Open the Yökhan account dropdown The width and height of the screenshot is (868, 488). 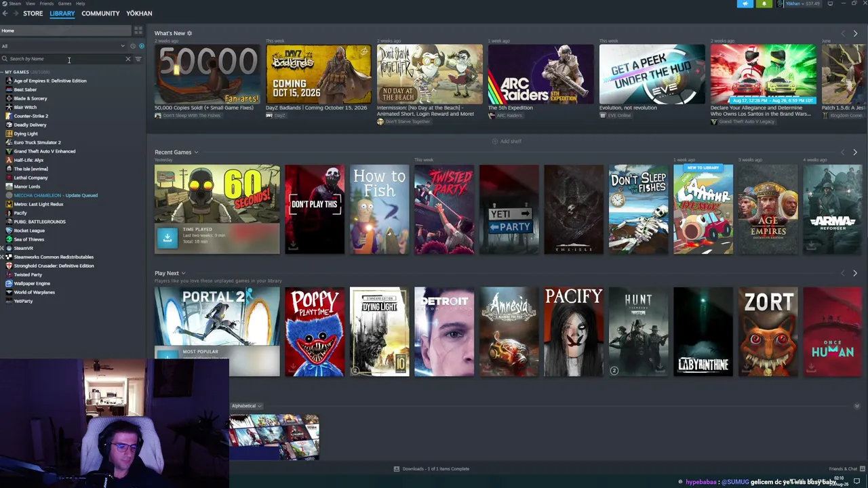tap(803, 3)
